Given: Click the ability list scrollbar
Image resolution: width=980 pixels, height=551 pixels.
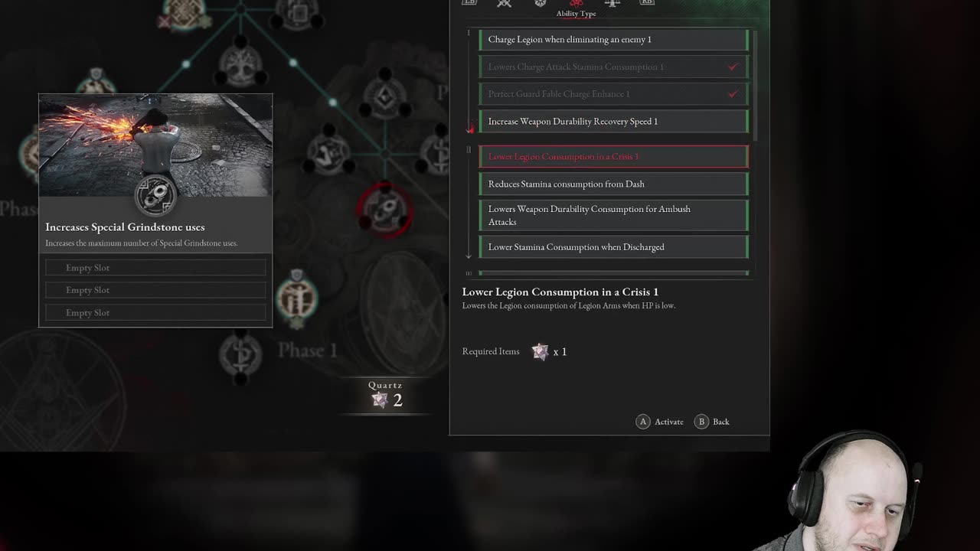Looking at the screenshot, I should (756, 86).
